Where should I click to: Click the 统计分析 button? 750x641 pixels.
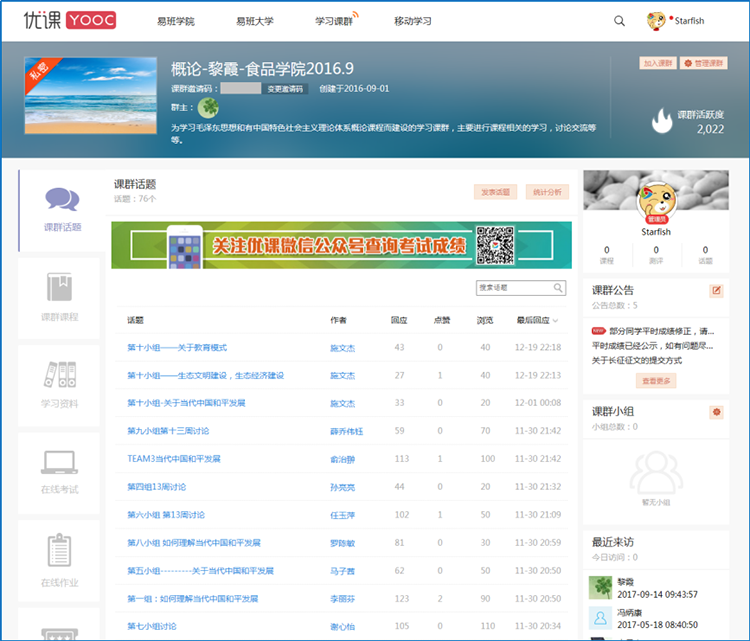pyautogui.click(x=547, y=192)
